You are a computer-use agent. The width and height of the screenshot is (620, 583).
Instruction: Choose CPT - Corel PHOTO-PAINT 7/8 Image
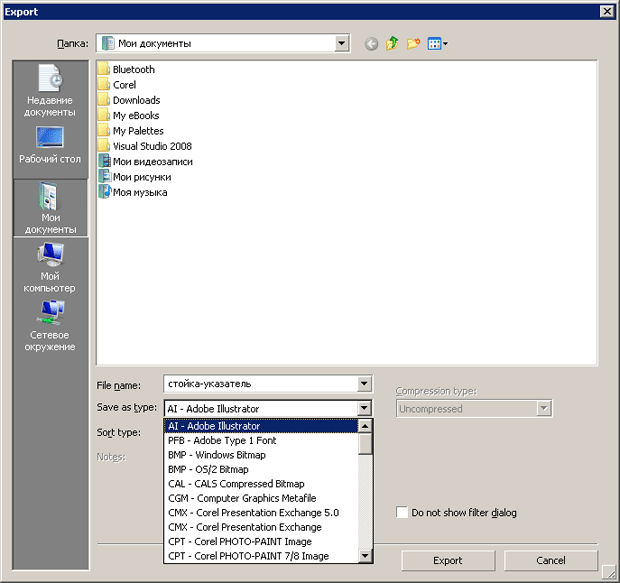click(x=261, y=556)
